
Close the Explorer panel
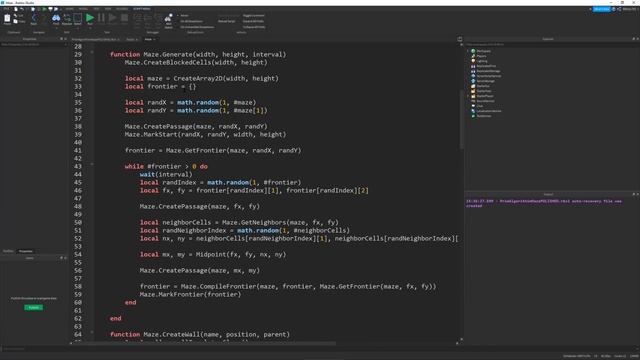637,39
